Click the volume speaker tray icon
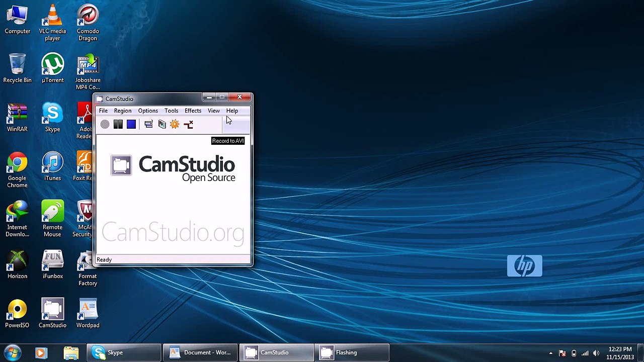The image size is (644, 362). (x=596, y=353)
